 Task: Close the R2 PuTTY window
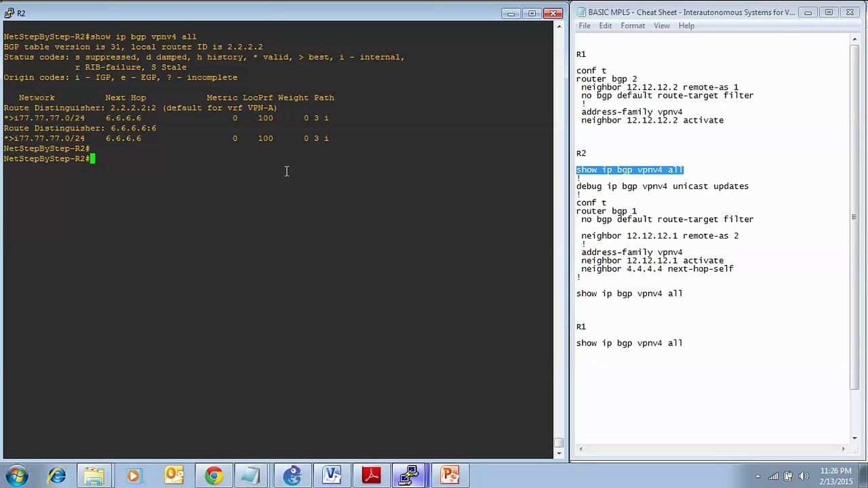tap(554, 13)
